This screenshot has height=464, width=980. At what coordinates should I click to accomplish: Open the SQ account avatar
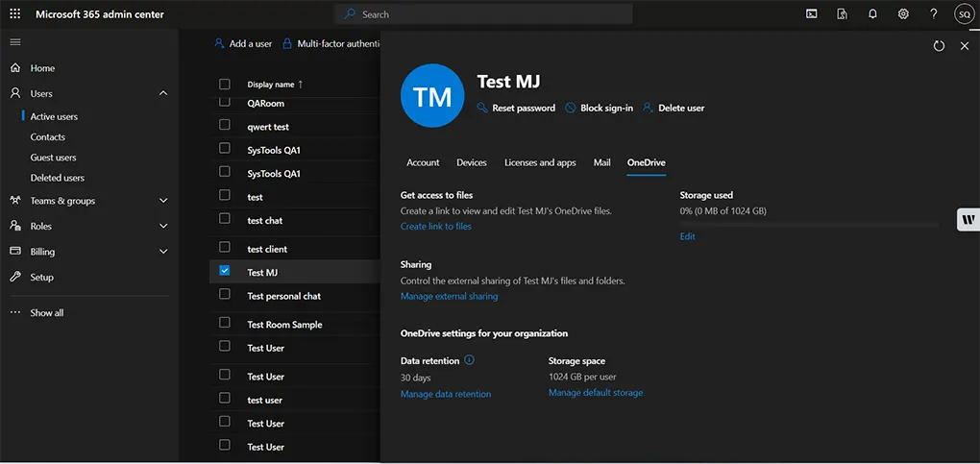964,13
